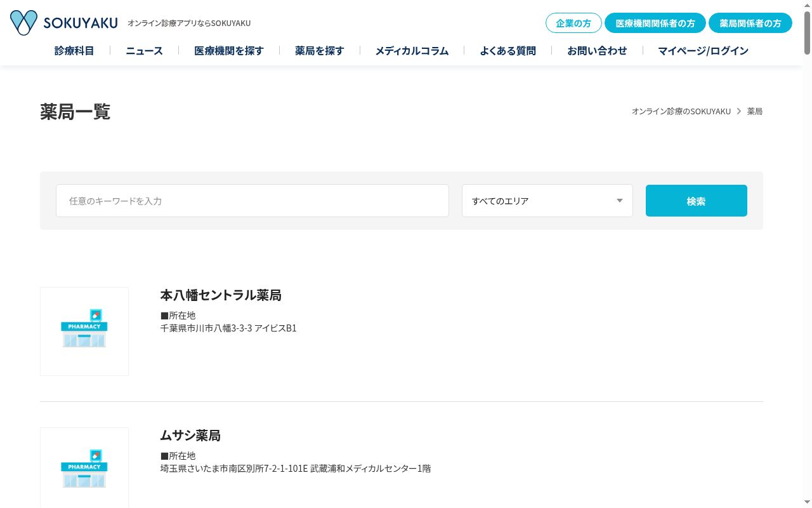
Task: Click the 薬局 breadcrumb entry
Action: pos(755,111)
